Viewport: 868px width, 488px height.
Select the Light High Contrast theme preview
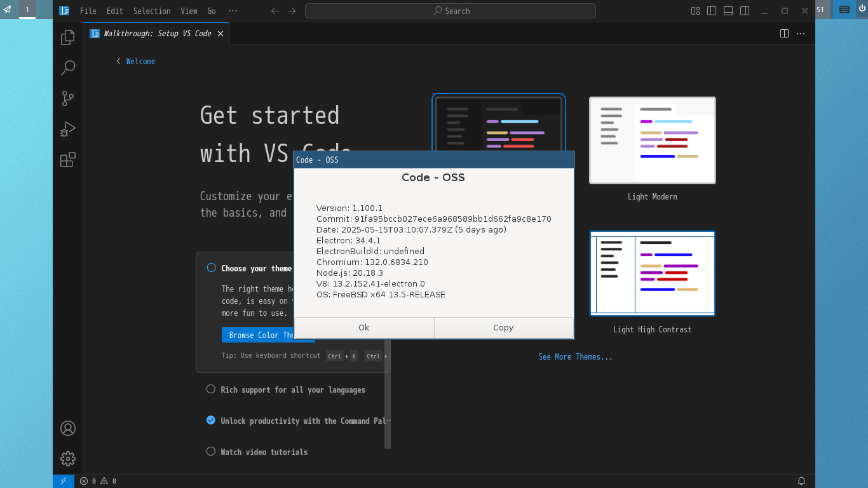tap(653, 273)
